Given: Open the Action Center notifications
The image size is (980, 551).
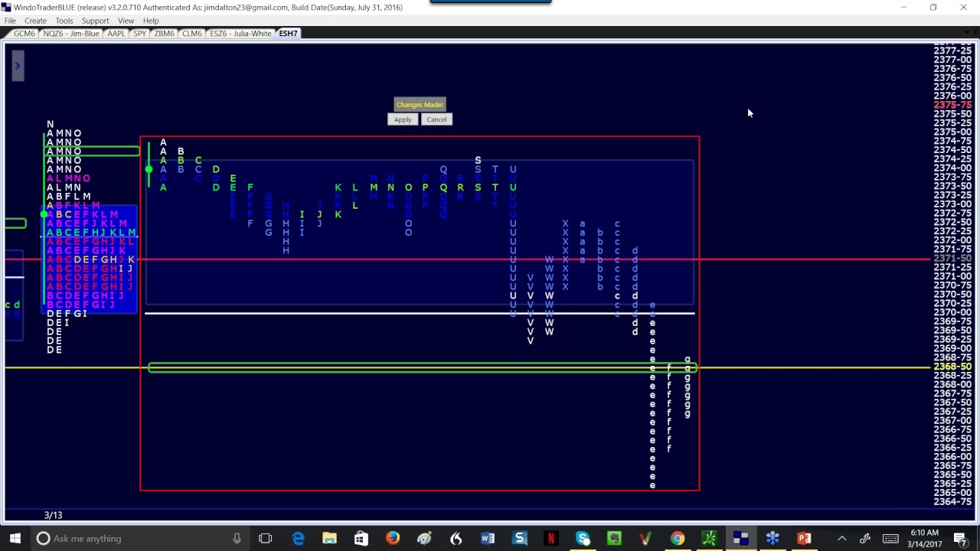Looking at the screenshot, I should 960,539.
